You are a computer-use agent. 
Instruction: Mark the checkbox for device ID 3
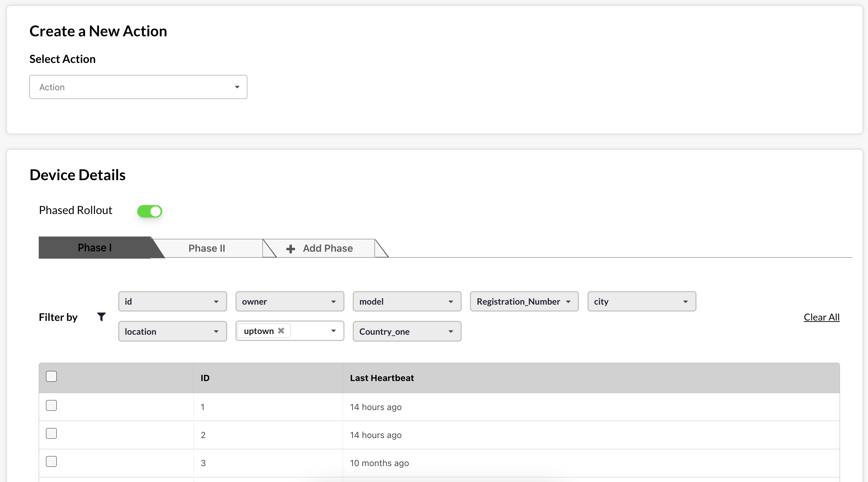click(x=51, y=462)
